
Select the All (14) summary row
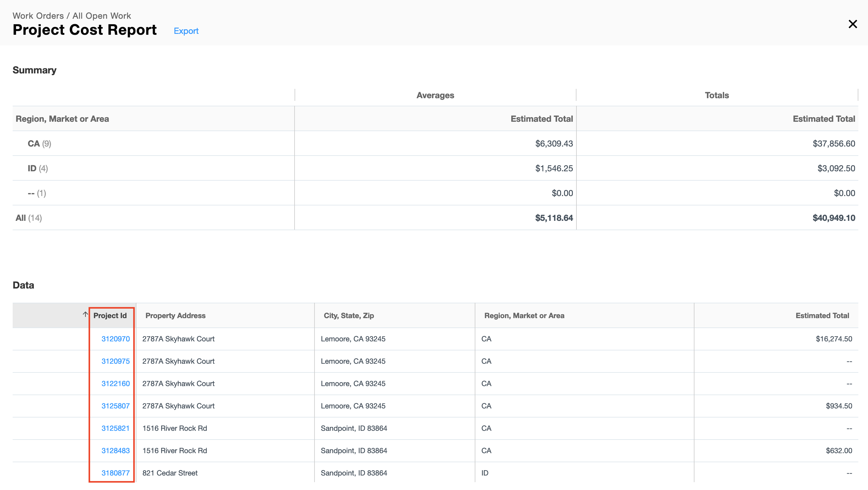tap(29, 218)
